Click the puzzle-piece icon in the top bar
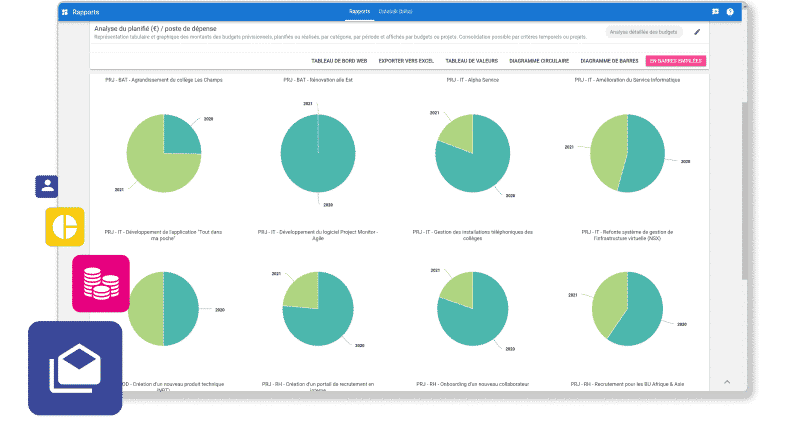Image resolution: width=794 pixels, height=448 pixels. (x=715, y=12)
